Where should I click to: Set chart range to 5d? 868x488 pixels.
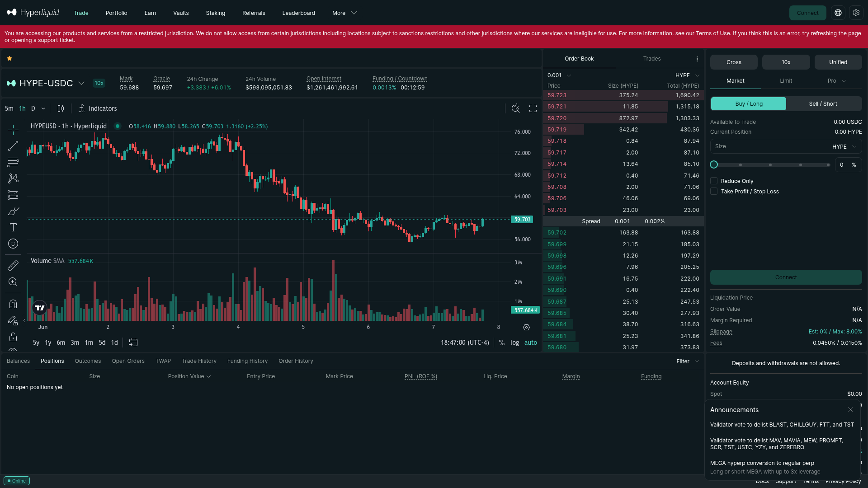click(x=102, y=343)
